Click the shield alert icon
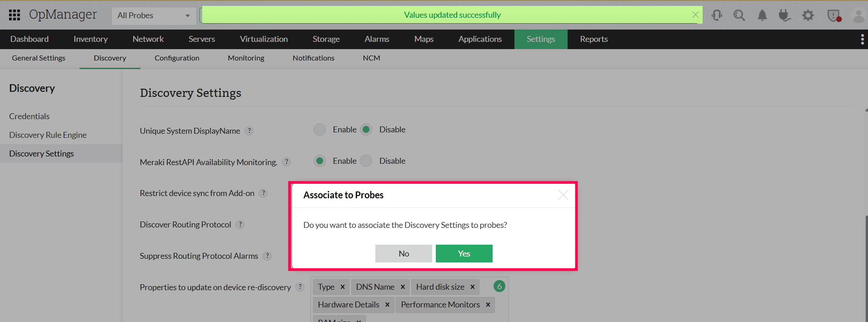This screenshot has height=322, width=868. (834, 16)
